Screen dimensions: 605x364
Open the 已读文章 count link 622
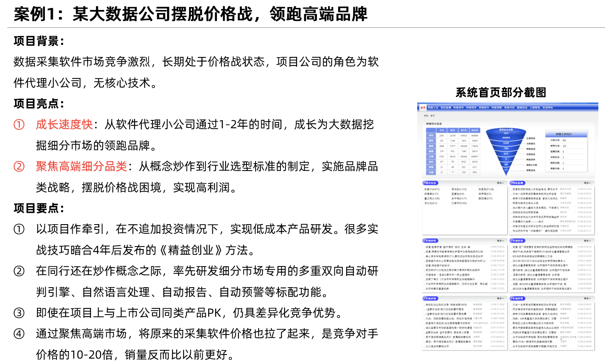point(564,140)
